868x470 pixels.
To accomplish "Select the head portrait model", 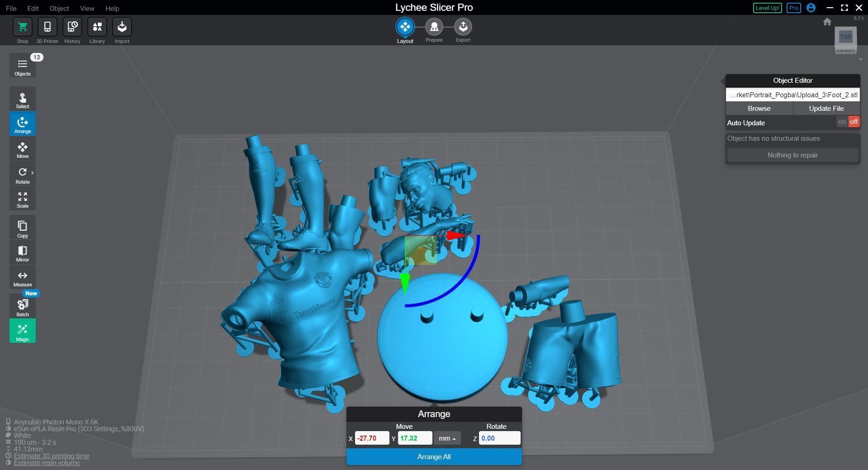I will point(425,188).
